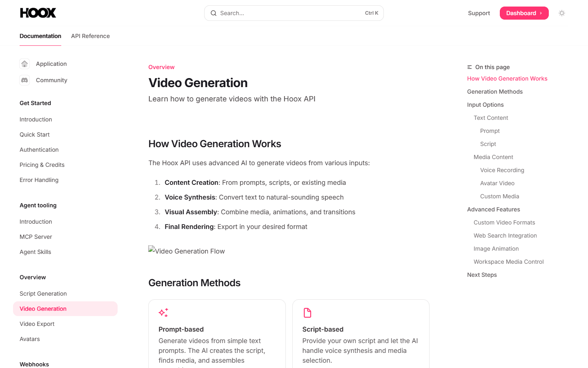Open the Authentication page

point(39,150)
